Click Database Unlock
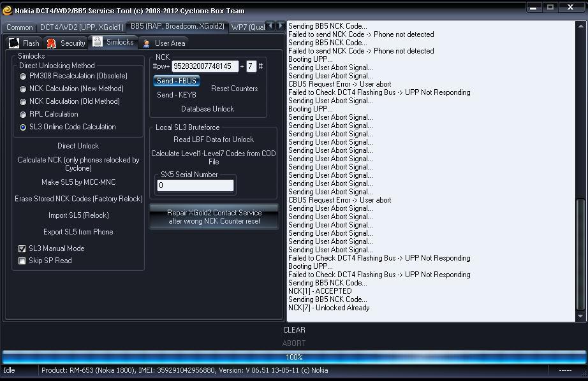This screenshot has width=588, height=381. click(x=207, y=109)
